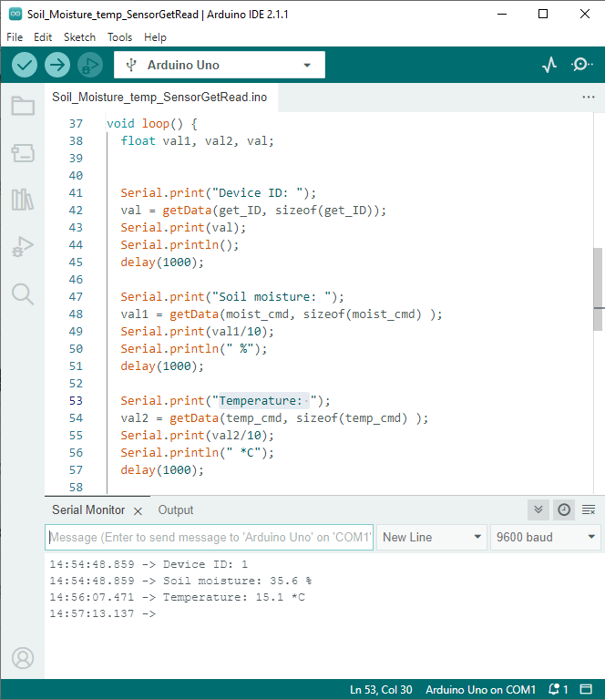Click 'Arduino Uno on COM1' in status bar

(480, 689)
